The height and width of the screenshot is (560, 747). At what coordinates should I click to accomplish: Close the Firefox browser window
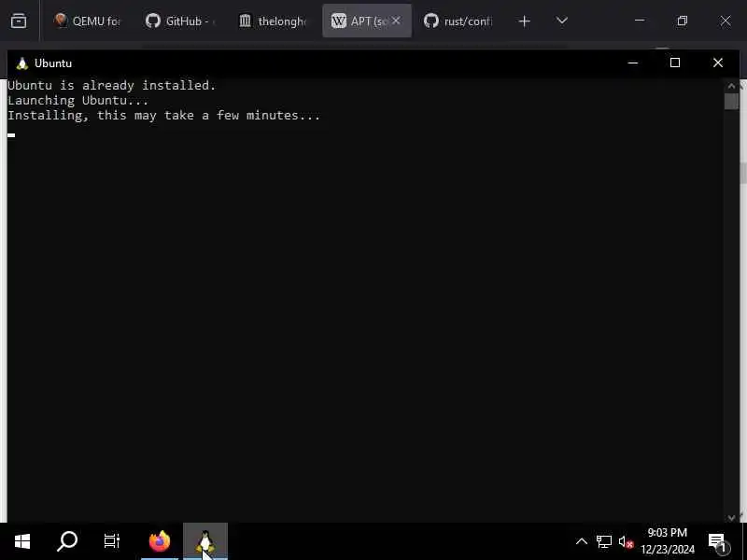point(726,21)
